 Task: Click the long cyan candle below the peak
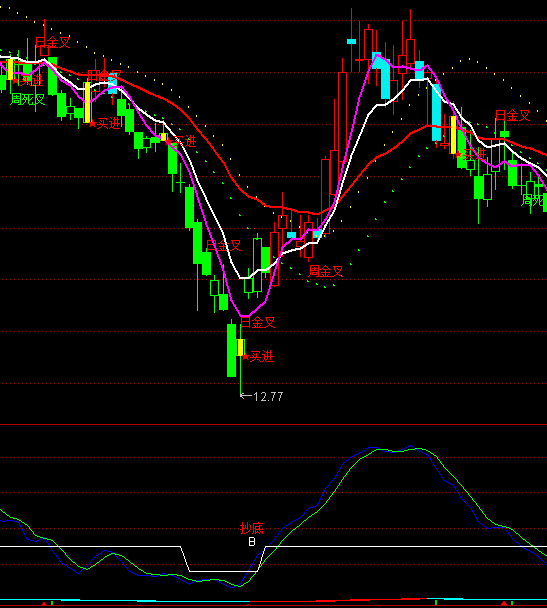point(437,112)
